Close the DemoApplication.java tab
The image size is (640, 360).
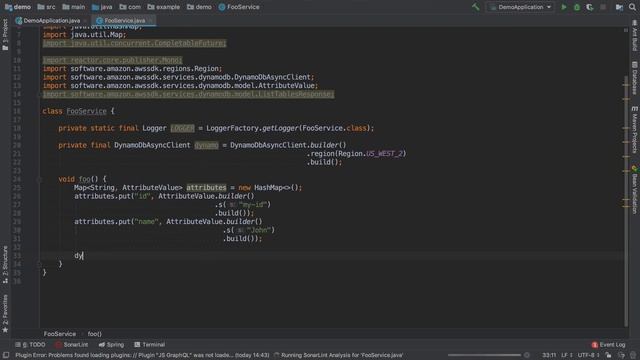tap(85, 20)
